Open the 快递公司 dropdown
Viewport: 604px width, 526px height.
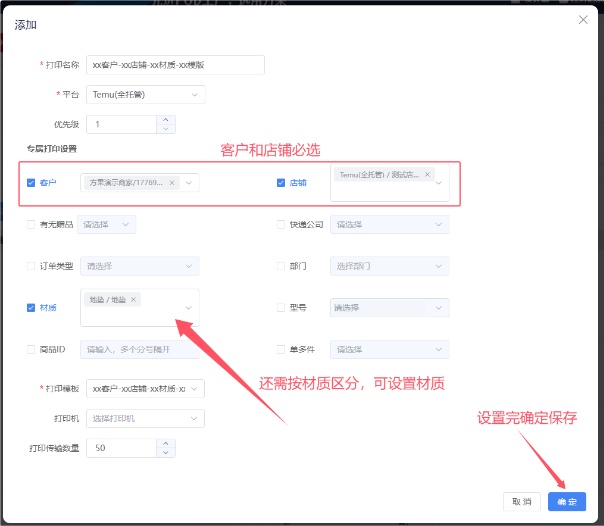pyautogui.click(x=389, y=224)
